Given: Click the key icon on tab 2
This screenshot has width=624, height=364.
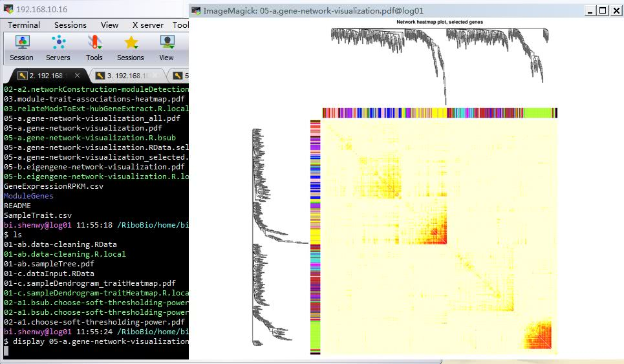Looking at the screenshot, I should (x=23, y=76).
